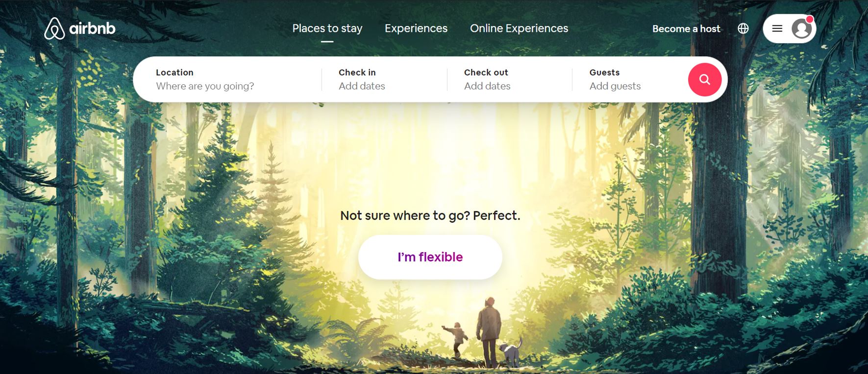Open the Online Experiences tab
Image resolution: width=868 pixels, height=374 pixels.
[519, 28]
